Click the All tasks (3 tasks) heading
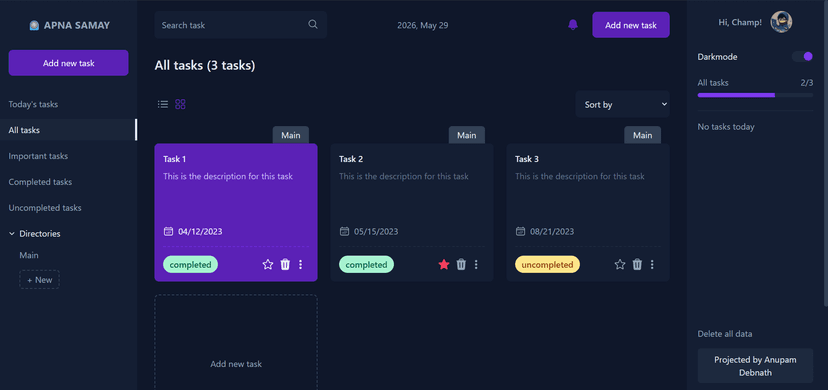828x390 pixels. tap(205, 65)
